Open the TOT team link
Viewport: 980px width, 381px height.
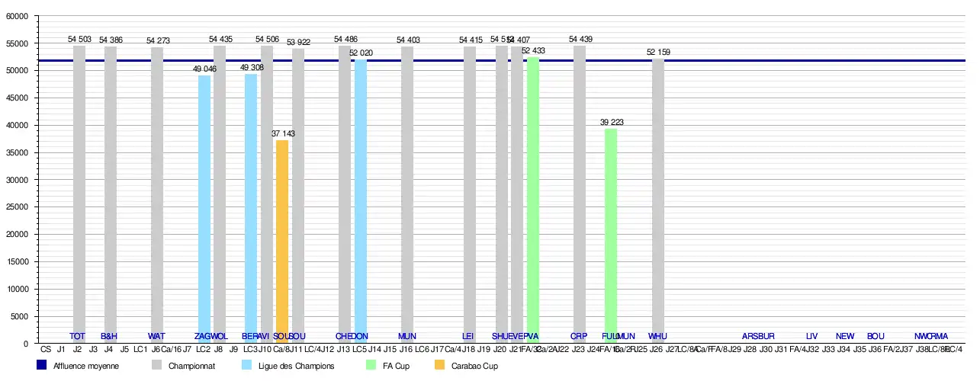click(77, 336)
